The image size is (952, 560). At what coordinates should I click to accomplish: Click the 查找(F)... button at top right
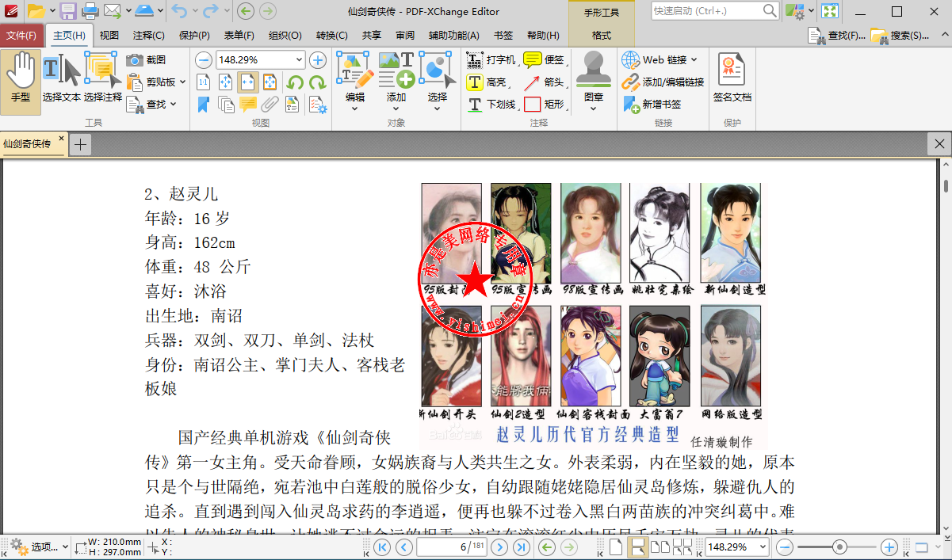837,36
